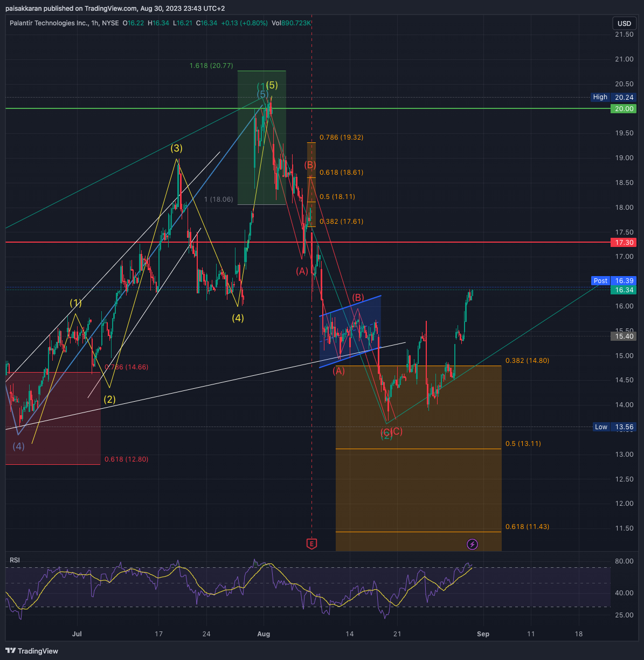Click the 0.786 (19.32) Fibonacci label
Viewport: 644px width, 660px height.
coord(341,137)
